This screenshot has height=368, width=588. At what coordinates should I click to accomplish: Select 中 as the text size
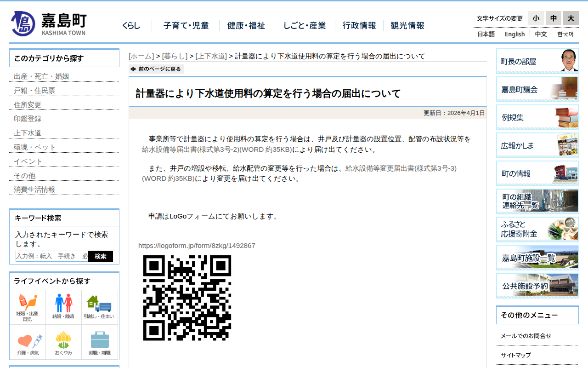[x=553, y=18]
